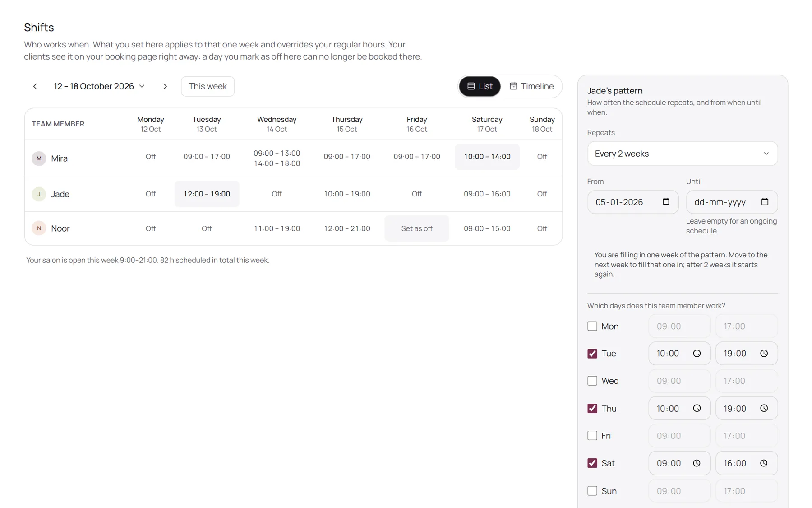Click clock icon in Sat end time

click(x=764, y=463)
